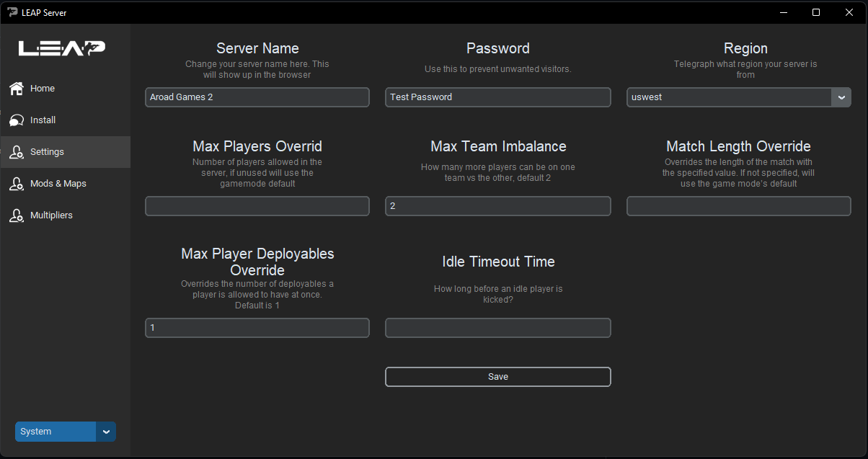The width and height of the screenshot is (868, 459).
Task: Open the Region dropdown showing uswest
Action: tap(728, 97)
